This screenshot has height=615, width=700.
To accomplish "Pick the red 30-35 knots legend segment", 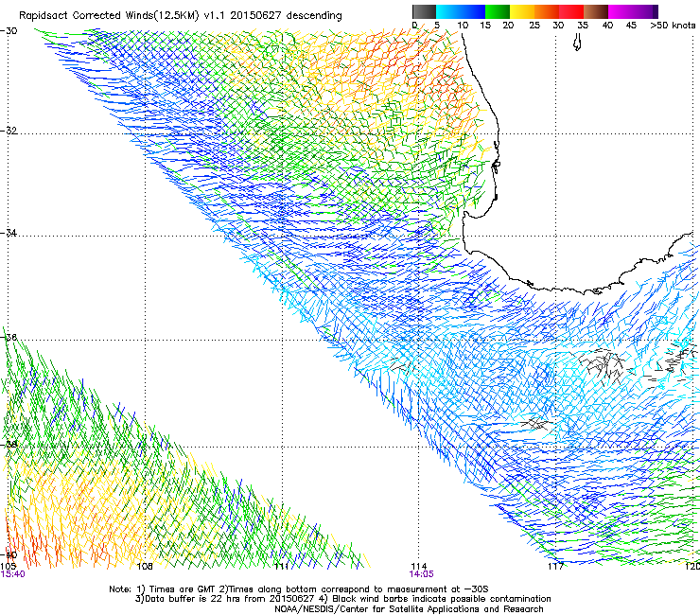I will click(571, 11).
